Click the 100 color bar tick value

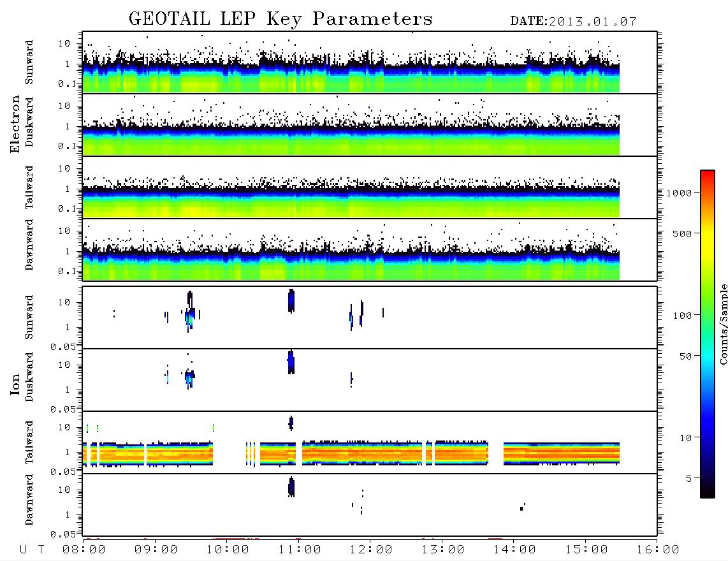(x=683, y=316)
